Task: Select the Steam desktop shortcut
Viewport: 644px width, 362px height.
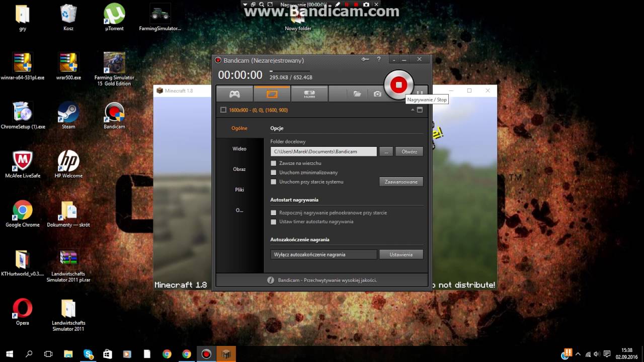Action: click(68, 116)
